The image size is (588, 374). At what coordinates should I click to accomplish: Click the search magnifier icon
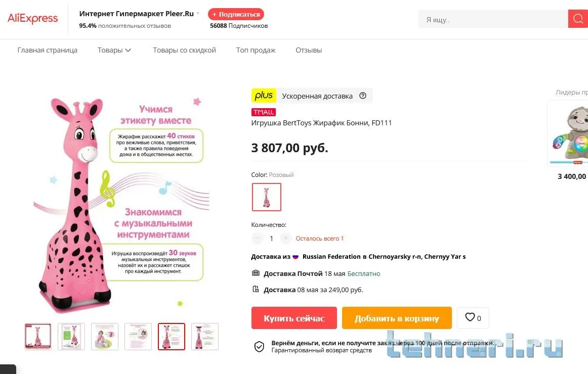(578, 19)
